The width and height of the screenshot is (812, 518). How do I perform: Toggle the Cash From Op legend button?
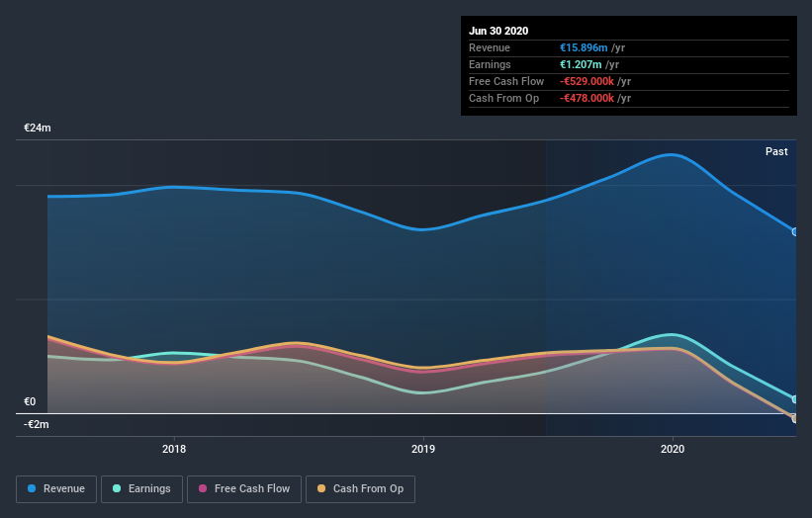[x=360, y=489]
